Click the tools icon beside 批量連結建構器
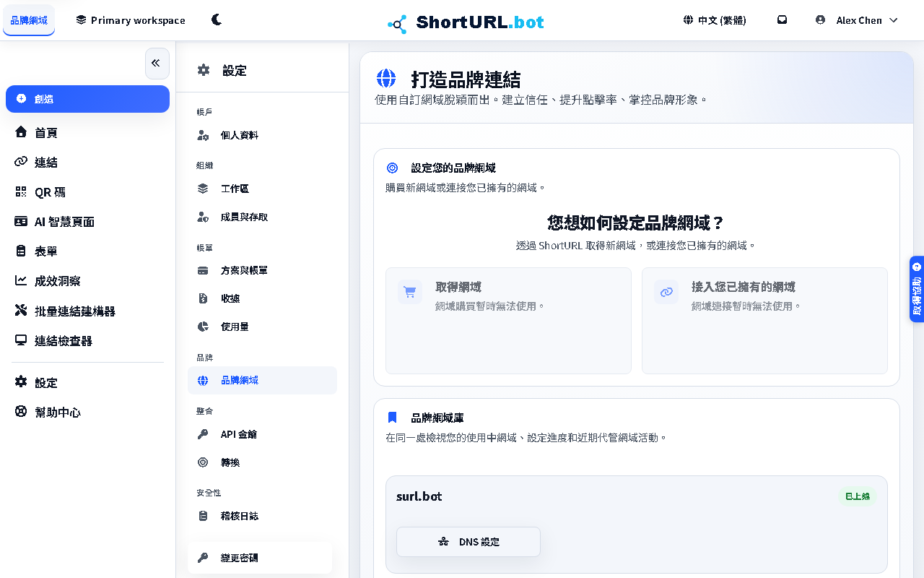The height and width of the screenshot is (578, 924). (21, 311)
